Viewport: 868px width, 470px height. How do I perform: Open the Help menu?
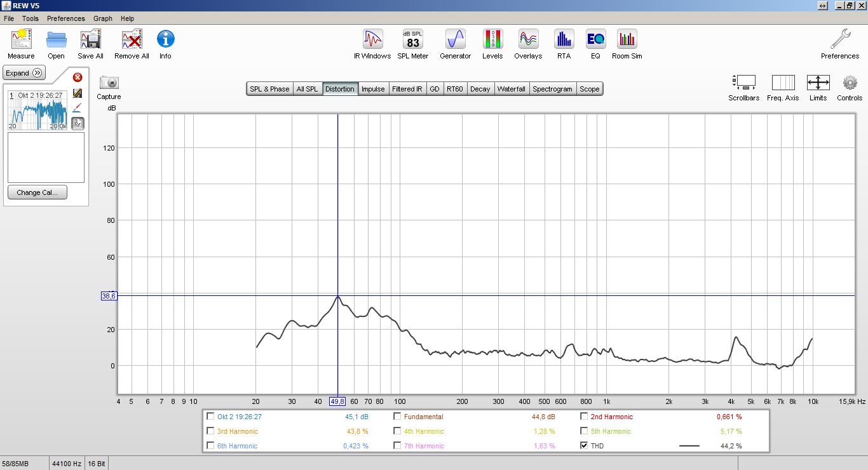[127, 18]
